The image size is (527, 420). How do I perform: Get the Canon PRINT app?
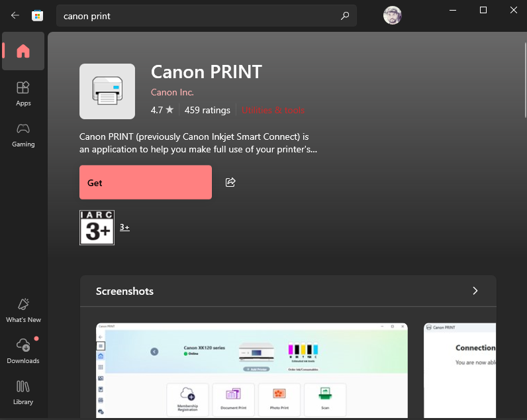click(x=146, y=182)
